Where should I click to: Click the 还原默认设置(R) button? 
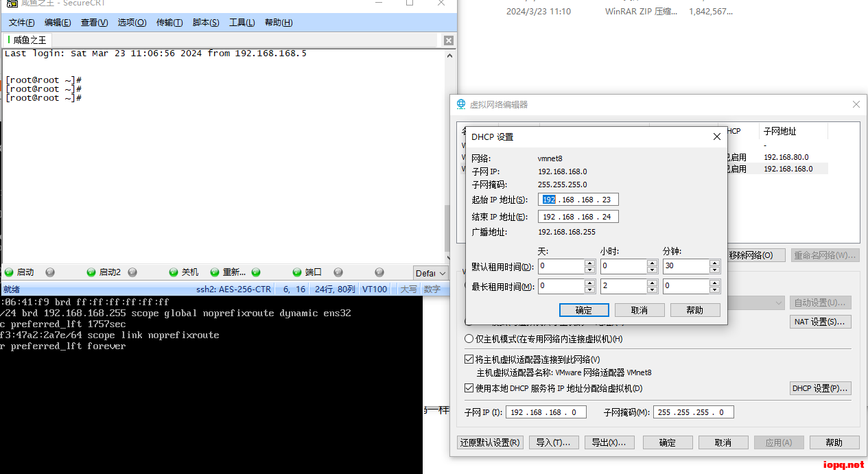click(x=490, y=442)
